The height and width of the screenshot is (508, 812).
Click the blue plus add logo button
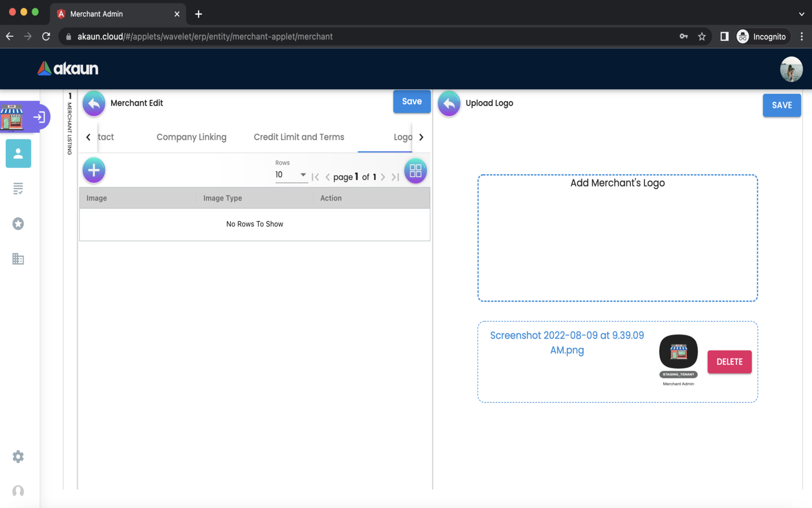pyautogui.click(x=94, y=170)
